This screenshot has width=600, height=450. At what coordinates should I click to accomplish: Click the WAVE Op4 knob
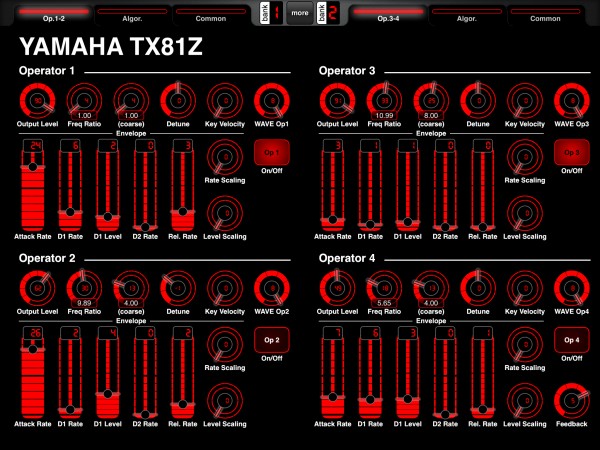point(572,289)
